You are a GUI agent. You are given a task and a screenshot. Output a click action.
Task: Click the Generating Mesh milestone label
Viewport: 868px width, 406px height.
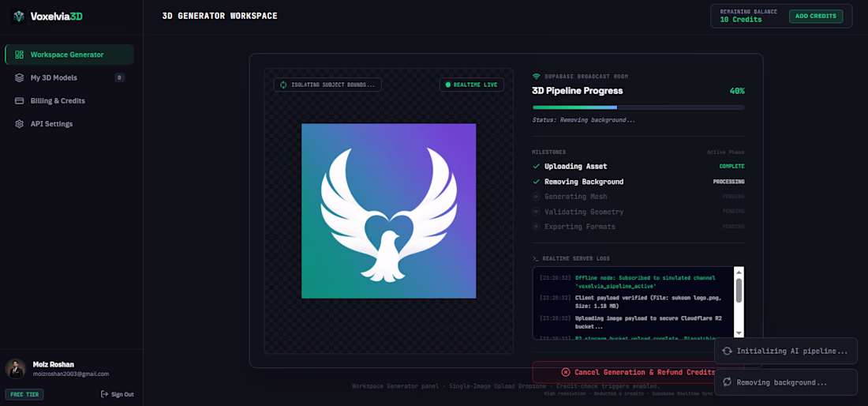click(x=576, y=197)
